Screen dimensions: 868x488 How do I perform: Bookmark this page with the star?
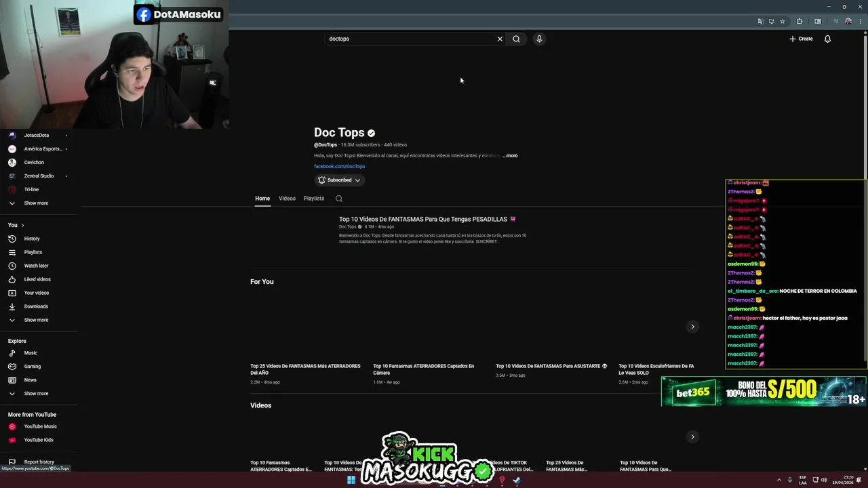(x=782, y=21)
